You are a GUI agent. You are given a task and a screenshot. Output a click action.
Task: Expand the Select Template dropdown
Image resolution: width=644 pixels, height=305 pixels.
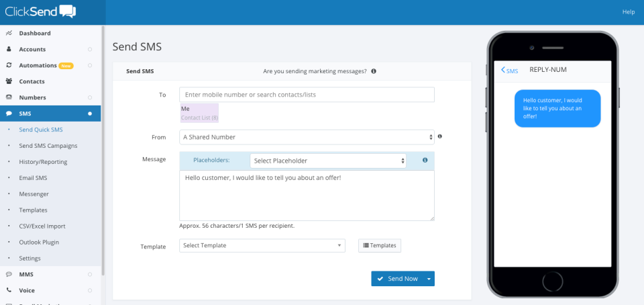[x=262, y=245]
